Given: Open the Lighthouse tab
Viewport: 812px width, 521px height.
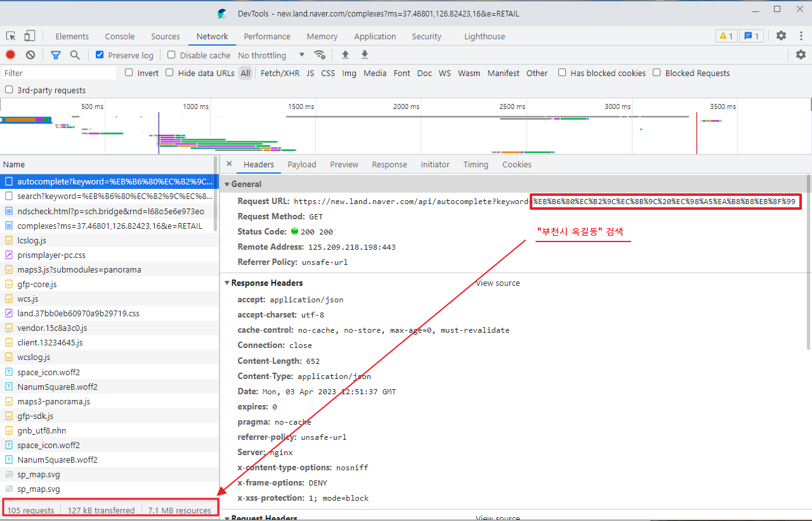Looking at the screenshot, I should (485, 36).
